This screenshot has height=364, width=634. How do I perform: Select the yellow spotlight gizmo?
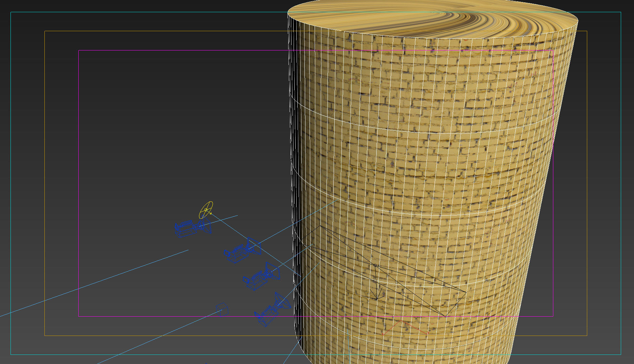[206, 210]
